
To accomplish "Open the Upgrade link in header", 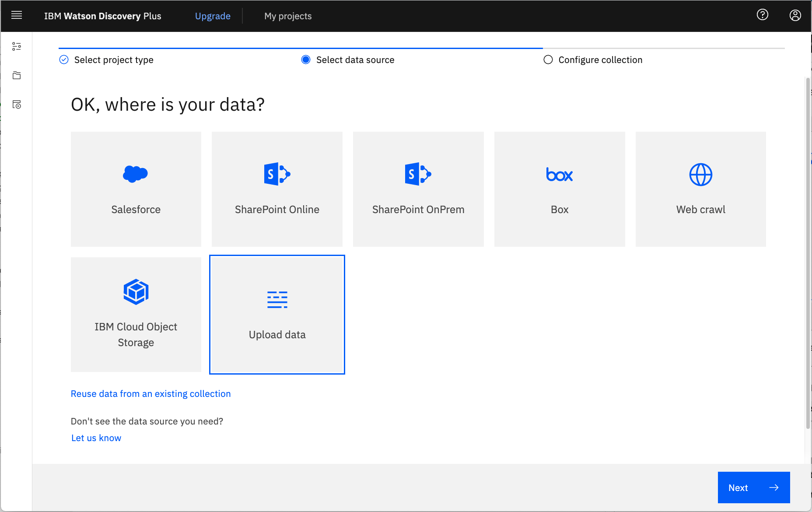I will click(213, 16).
